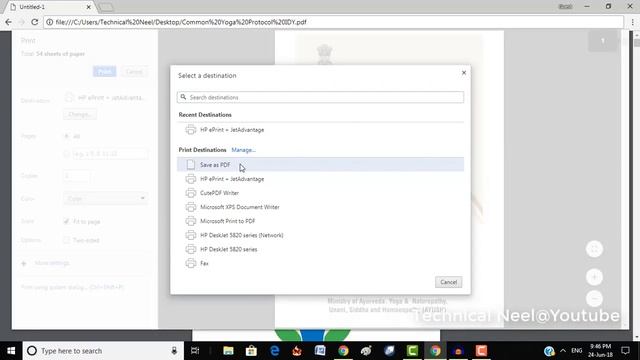
Task: Select HP ePrint + JetAdvantage under Print Destinations
Action: coord(320,179)
